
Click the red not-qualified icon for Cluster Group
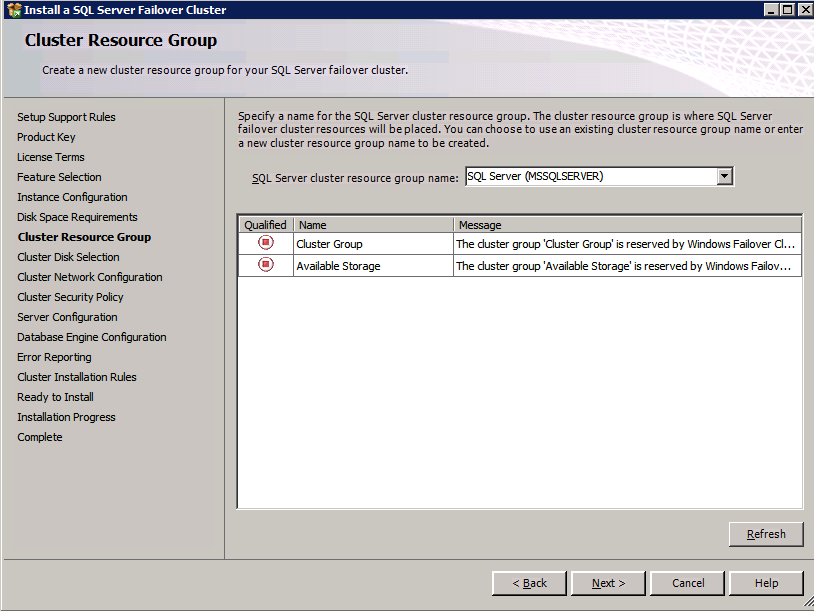click(x=266, y=242)
